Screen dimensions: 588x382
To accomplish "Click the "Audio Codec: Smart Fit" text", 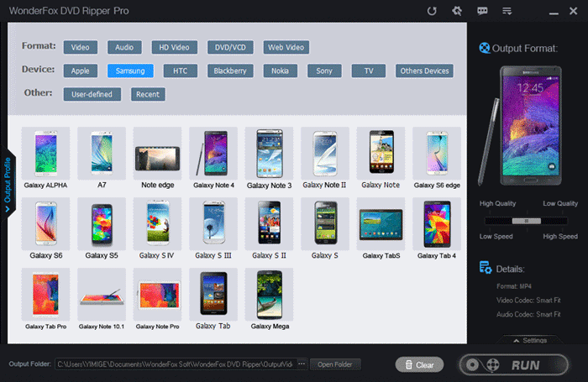I will coord(528,315).
